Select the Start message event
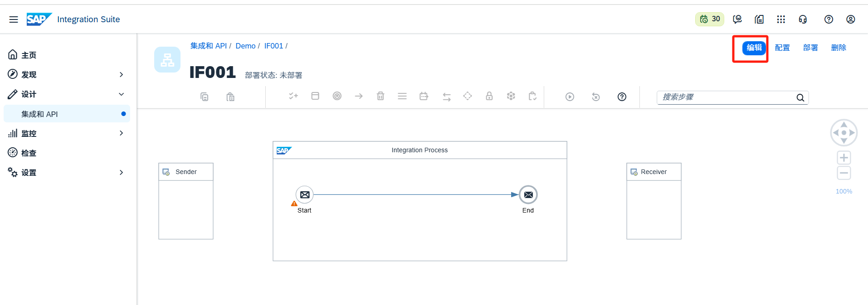 tap(305, 195)
